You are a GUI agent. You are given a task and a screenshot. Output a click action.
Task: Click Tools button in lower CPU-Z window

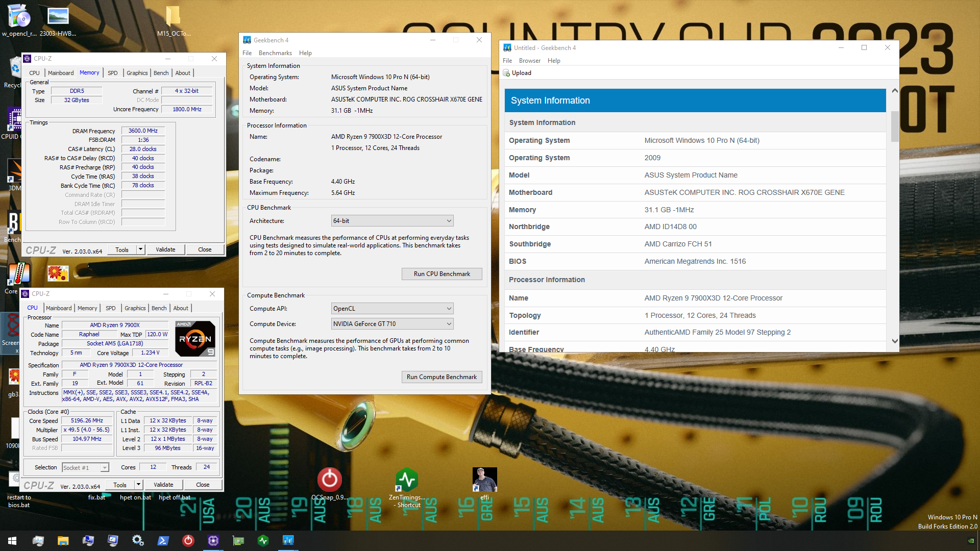(120, 485)
